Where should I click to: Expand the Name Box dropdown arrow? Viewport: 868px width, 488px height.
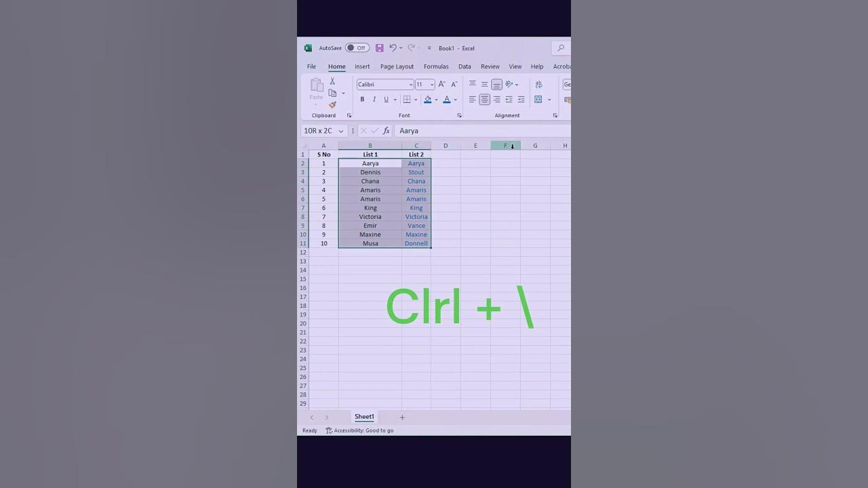point(341,131)
